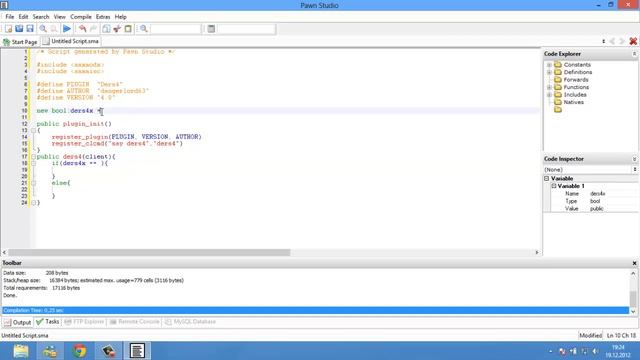Select the Untitled Script.sma tab

(x=71, y=41)
